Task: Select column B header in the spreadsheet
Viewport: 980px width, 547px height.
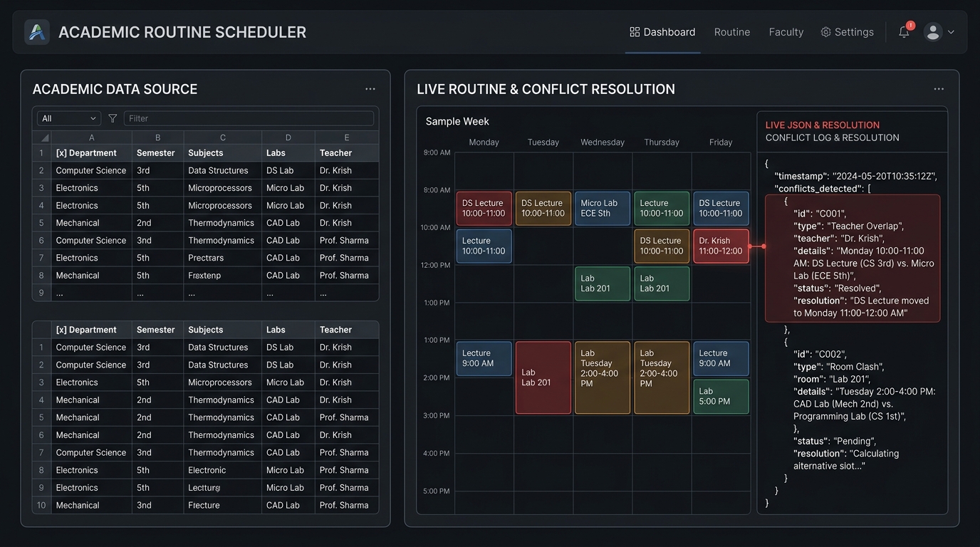Action: pos(158,137)
